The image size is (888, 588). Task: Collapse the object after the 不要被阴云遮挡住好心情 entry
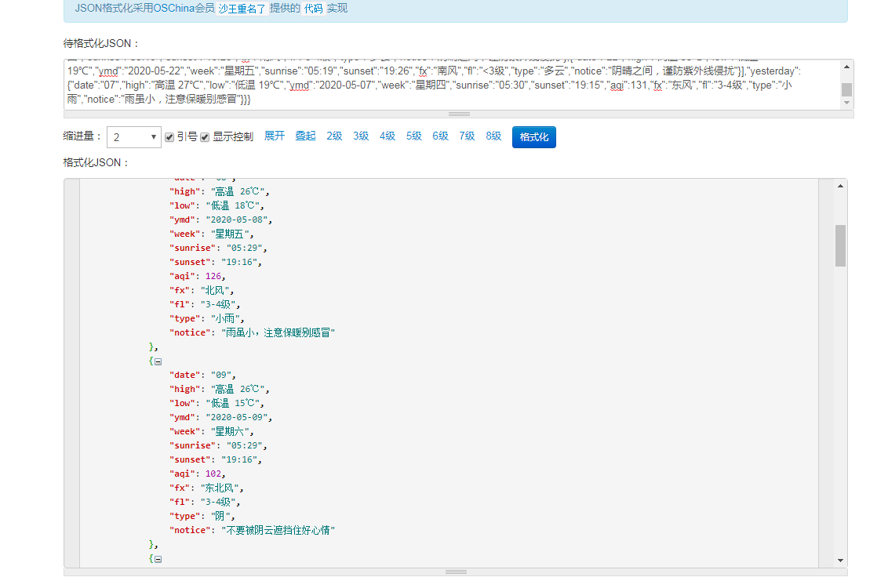158,559
